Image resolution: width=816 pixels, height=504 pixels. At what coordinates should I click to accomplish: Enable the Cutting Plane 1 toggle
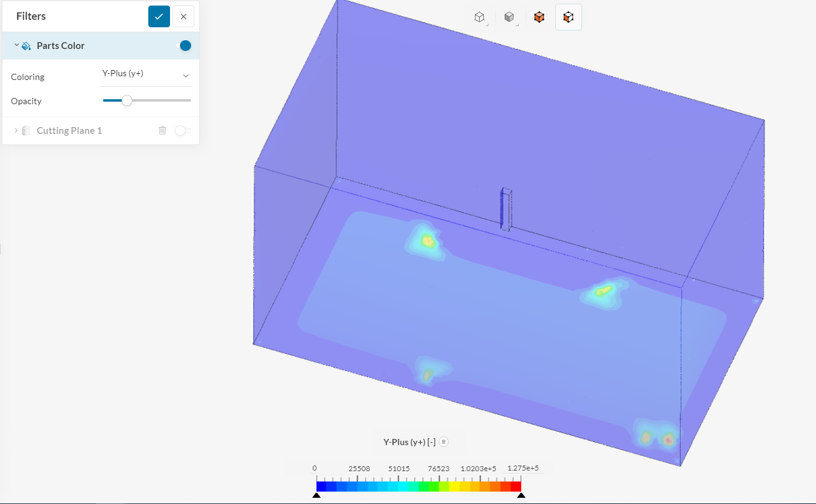tap(182, 130)
